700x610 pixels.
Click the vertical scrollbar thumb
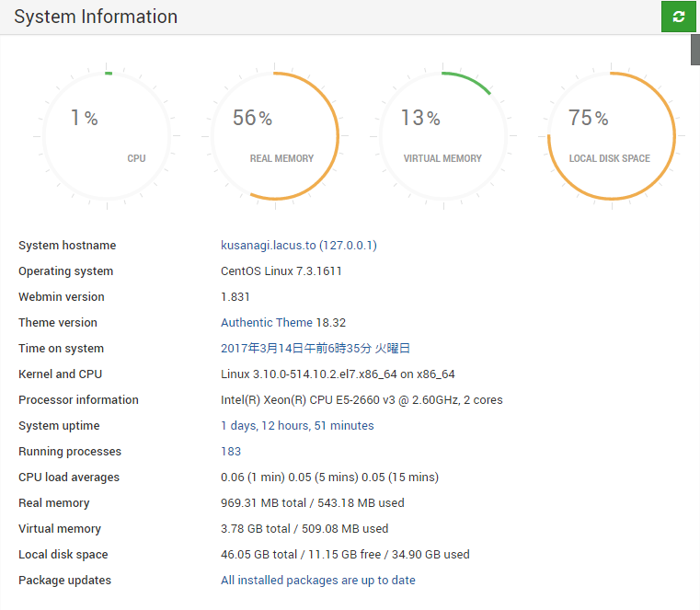[694, 50]
